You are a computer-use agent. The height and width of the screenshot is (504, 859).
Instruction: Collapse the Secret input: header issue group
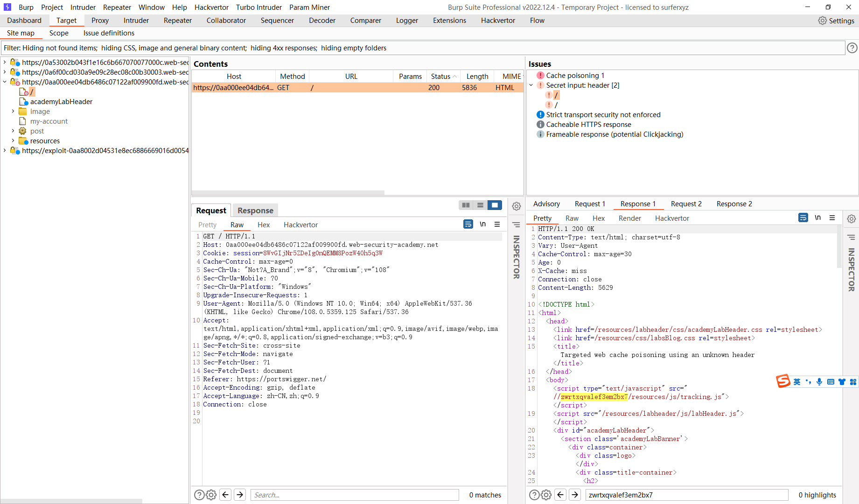[531, 85]
